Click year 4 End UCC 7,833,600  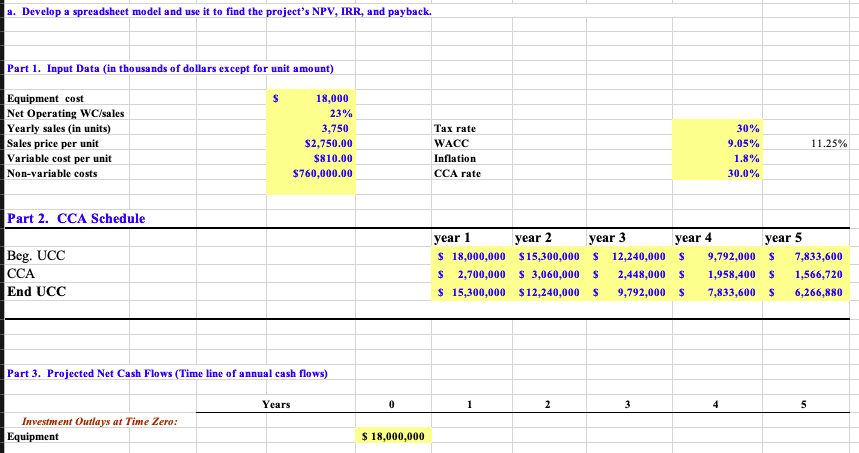click(718, 293)
